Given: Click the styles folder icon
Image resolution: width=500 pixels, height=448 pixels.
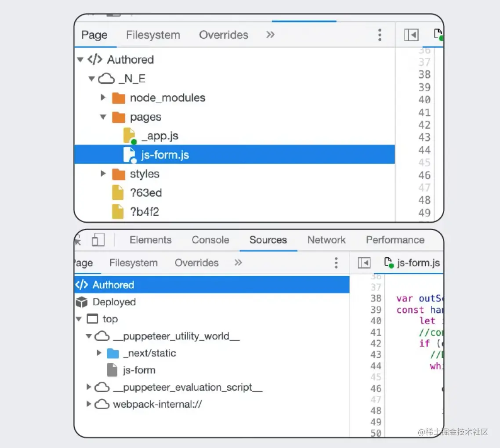Looking at the screenshot, I should (x=119, y=174).
